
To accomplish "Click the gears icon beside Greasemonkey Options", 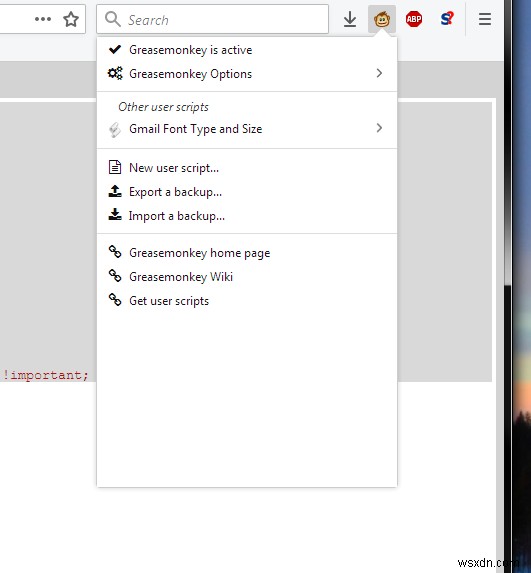I will click(x=115, y=73).
